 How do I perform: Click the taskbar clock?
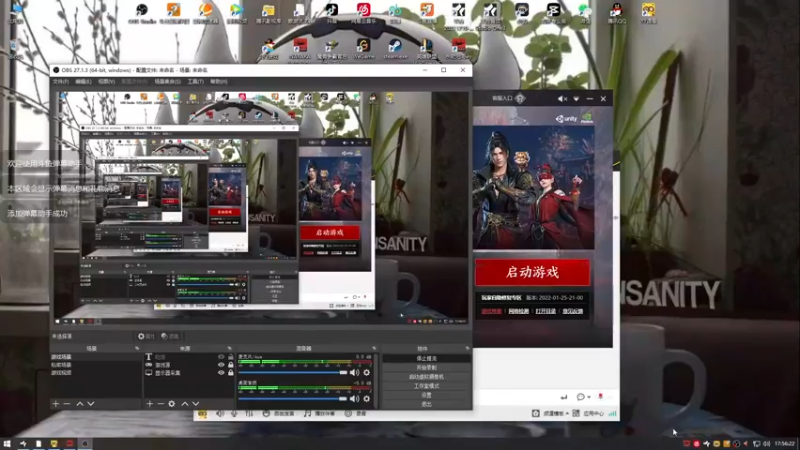(784, 444)
